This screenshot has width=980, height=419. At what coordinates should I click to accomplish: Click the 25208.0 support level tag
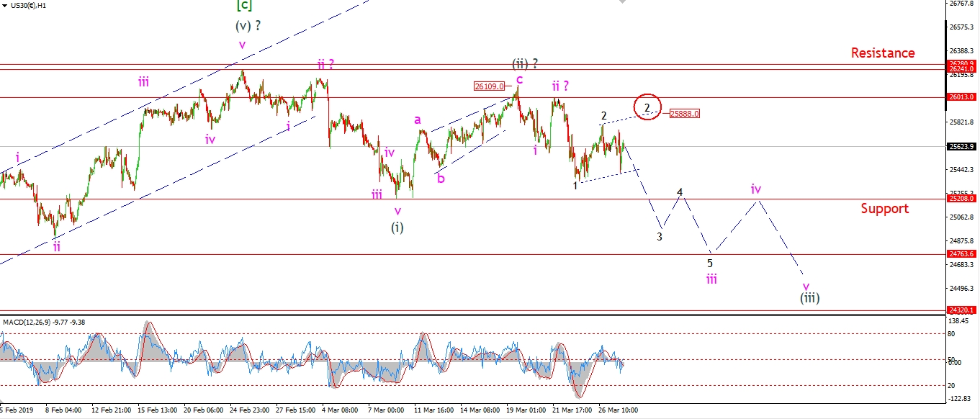coord(962,198)
